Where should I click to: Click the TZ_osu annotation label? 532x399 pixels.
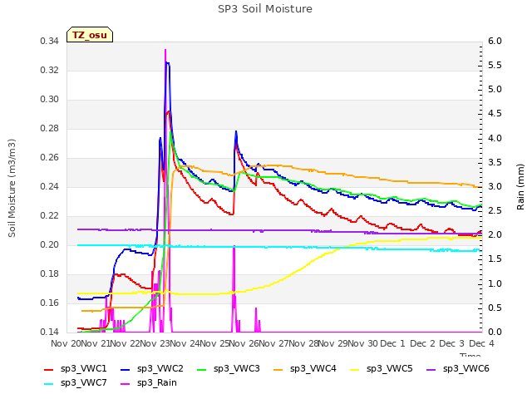(x=90, y=35)
